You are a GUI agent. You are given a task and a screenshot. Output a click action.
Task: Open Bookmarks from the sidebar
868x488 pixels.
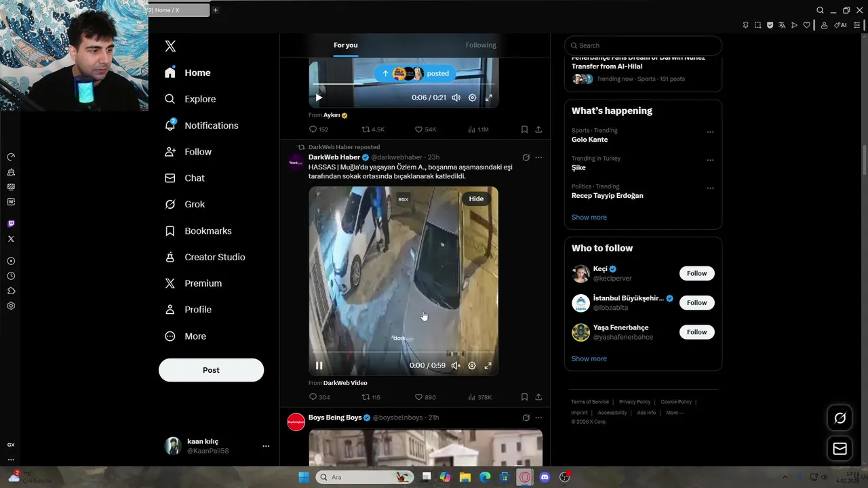(x=198, y=230)
